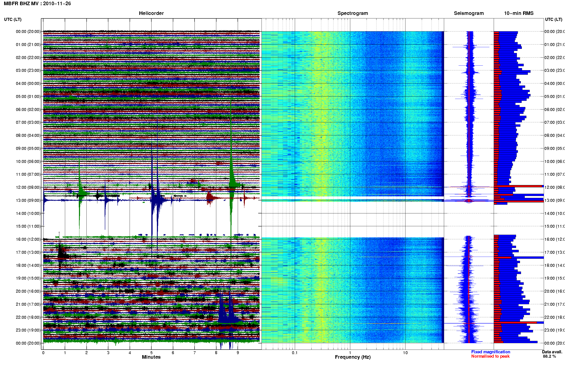Click the red RMS peak bar at 12:00
Image resolution: width=588 pixels, height=368 pixels.
click(x=518, y=186)
